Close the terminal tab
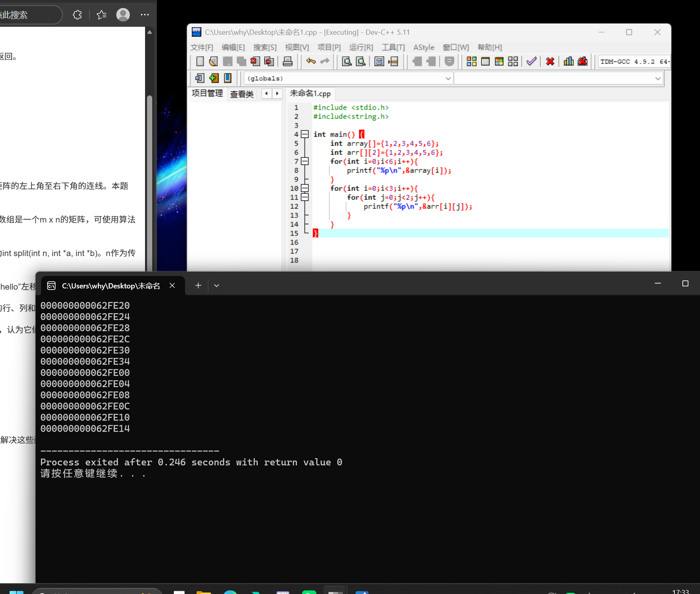 [x=172, y=286]
